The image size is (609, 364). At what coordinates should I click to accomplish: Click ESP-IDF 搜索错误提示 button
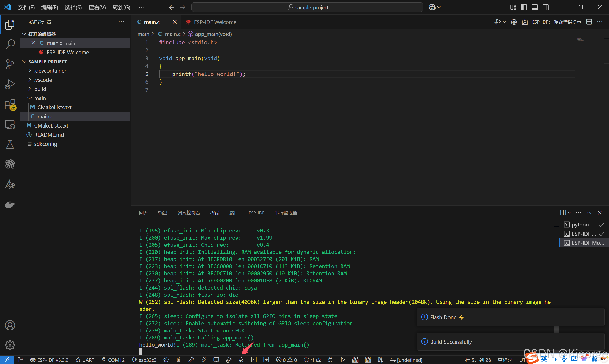[556, 22]
